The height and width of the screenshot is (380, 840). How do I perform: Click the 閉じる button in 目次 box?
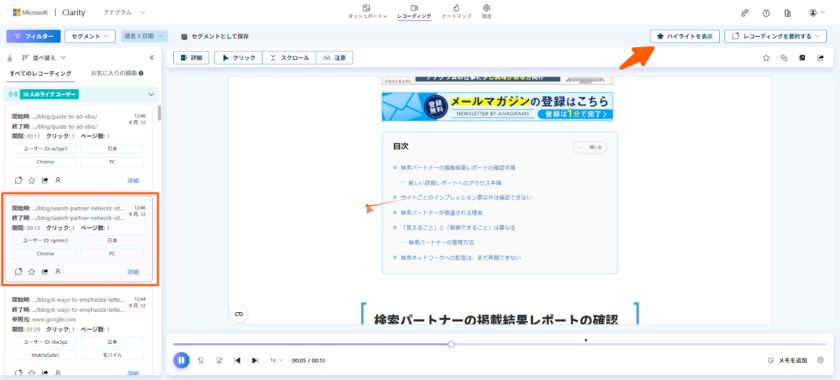pos(590,147)
